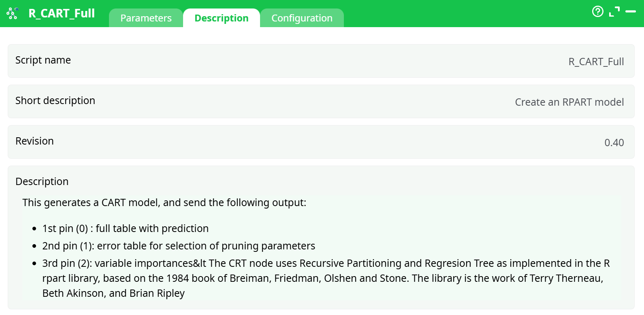Select the R_CART_Full script name value

pyautogui.click(x=596, y=62)
